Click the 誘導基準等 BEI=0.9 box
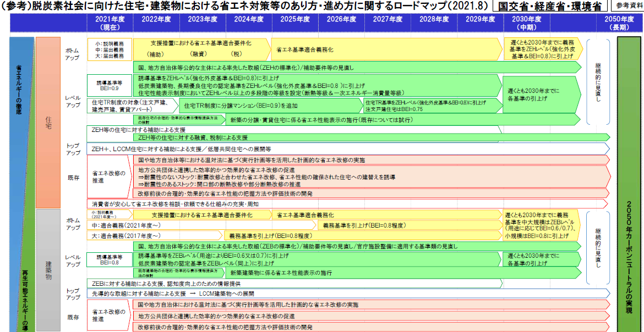This screenshot has width=644, height=332. tap(110, 85)
